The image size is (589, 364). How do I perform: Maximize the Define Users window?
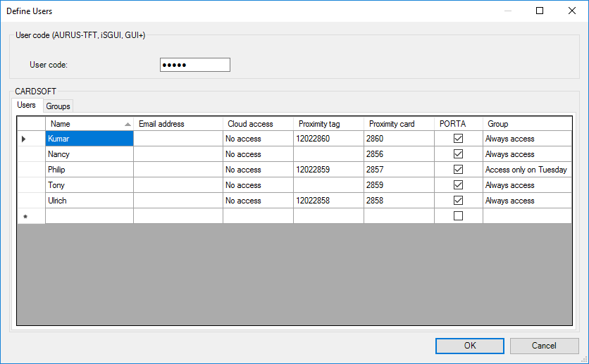click(x=540, y=11)
